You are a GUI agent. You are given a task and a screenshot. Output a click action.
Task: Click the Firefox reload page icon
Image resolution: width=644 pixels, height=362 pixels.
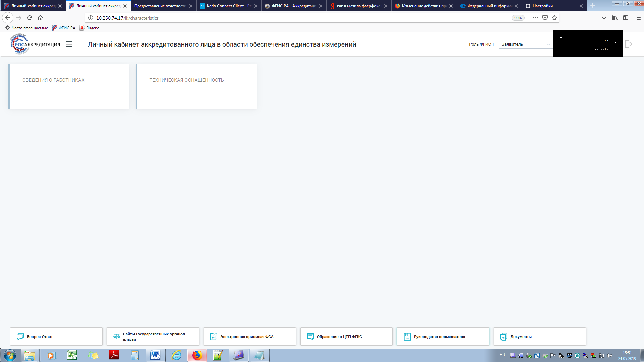point(30,18)
